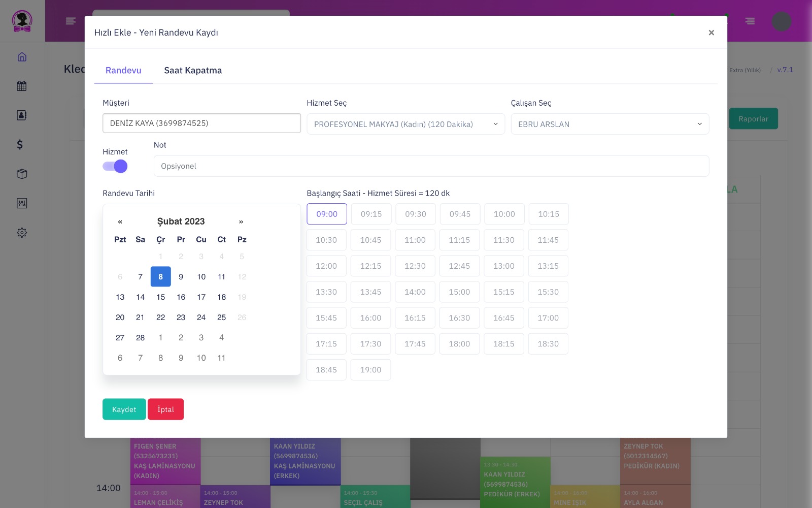Expand the Hizmet Seç dropdown

pyautogui.click(x=405, y=124)
